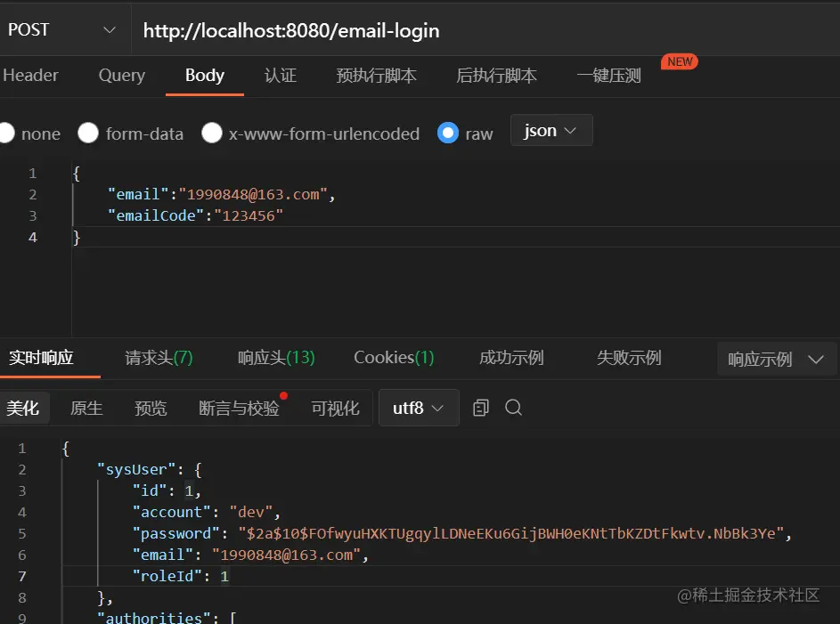Switch to the 实时响应 tab
The height and width of the screenshot is (624, 840).
point(41,358)
